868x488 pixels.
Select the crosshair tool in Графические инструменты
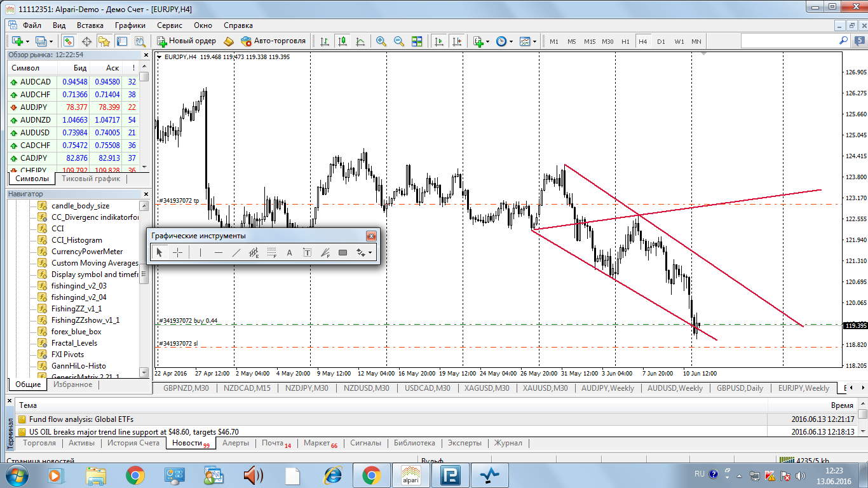point(178,252)
